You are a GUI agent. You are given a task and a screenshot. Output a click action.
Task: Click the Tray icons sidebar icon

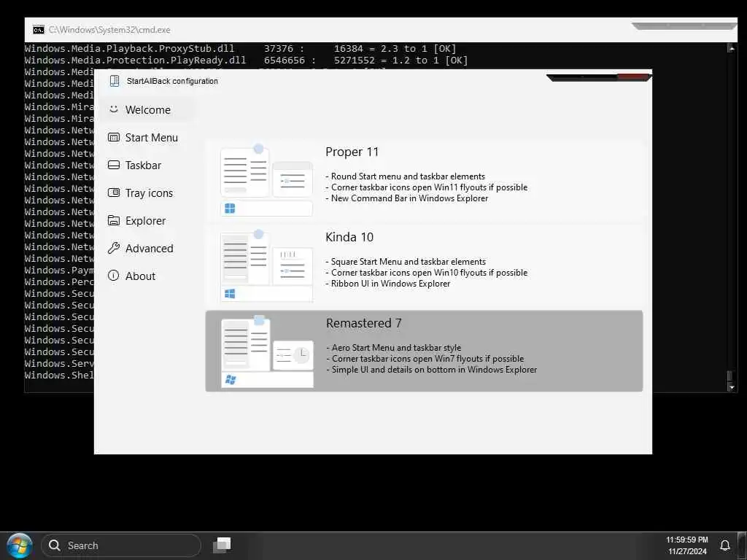click(113, 192)
